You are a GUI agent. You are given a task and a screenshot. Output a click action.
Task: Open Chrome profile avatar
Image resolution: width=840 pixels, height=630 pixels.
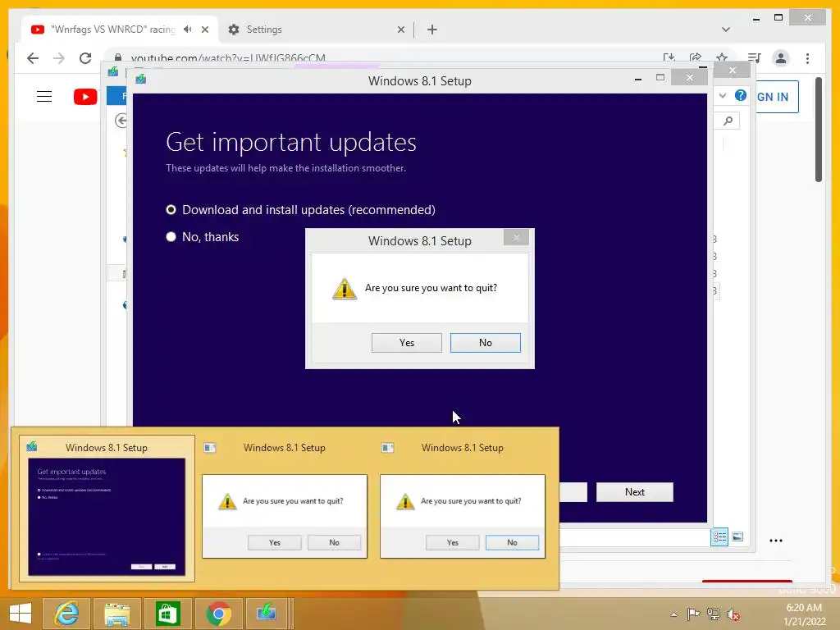[781, 58]
